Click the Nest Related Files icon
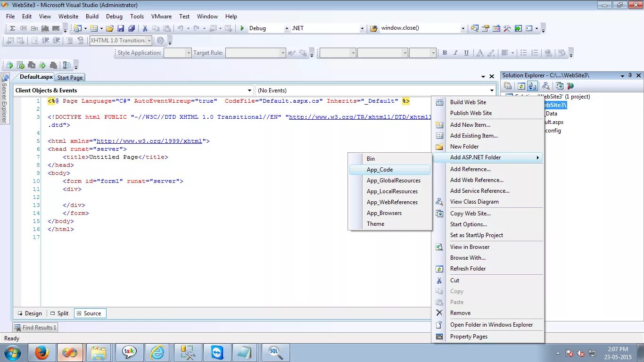 click(x=532, y=86)
